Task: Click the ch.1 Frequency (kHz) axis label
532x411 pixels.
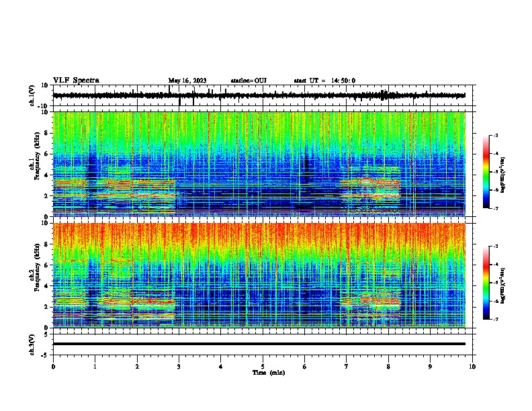Action: pyautogui.click(x=35, y=156)
